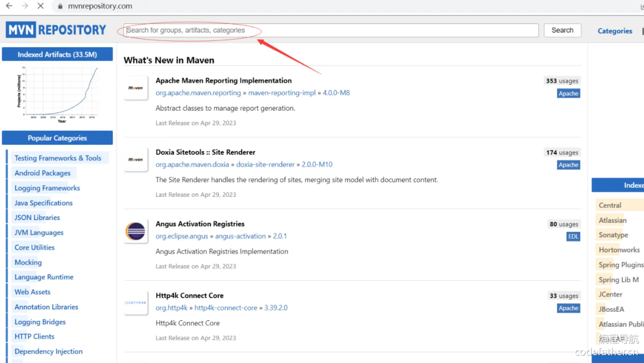Screen dimensions: 644x363
Task: Click the Angus Activation Registries Eclipse logo
Action: (x=136, y=231)
